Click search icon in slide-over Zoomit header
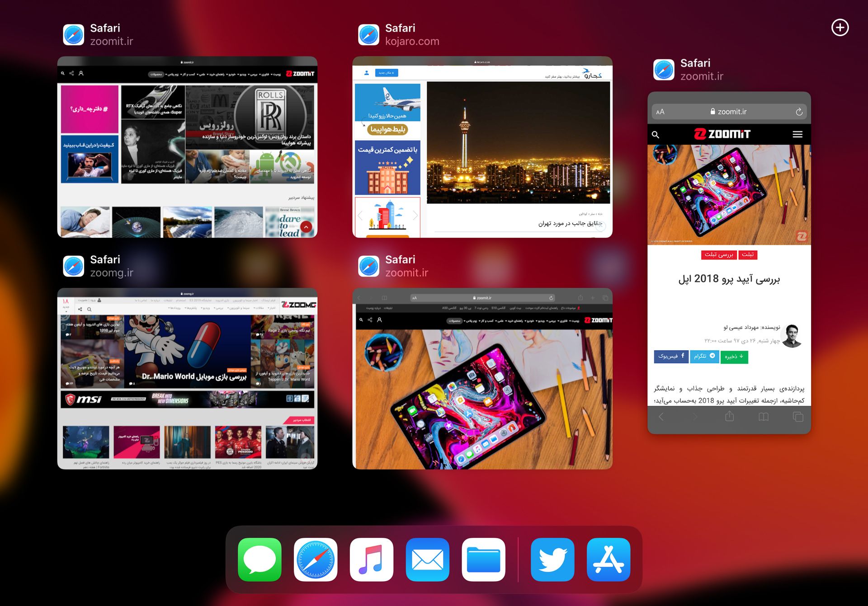Image resolution: width=868 pixels, height=606 pixels. pyautogui.click(x=656, y=135)
